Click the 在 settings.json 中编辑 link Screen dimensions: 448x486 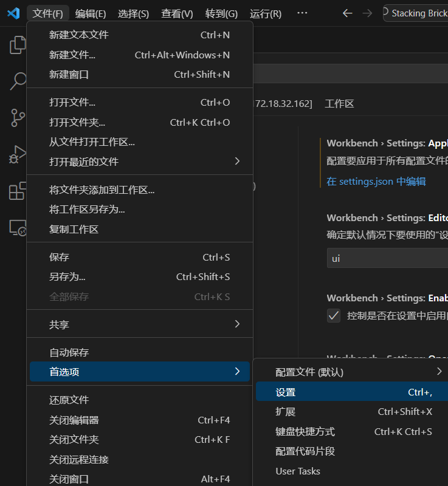pyautogui.click(x=376, y=181)
